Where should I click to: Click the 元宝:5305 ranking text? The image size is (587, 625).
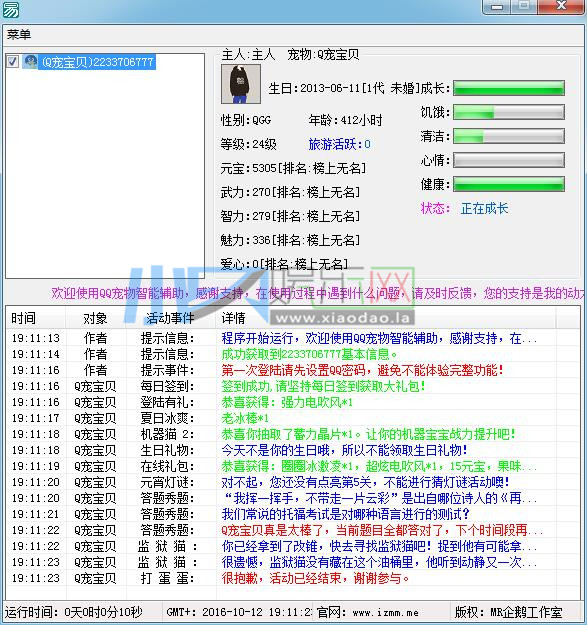tap(293, 169)
